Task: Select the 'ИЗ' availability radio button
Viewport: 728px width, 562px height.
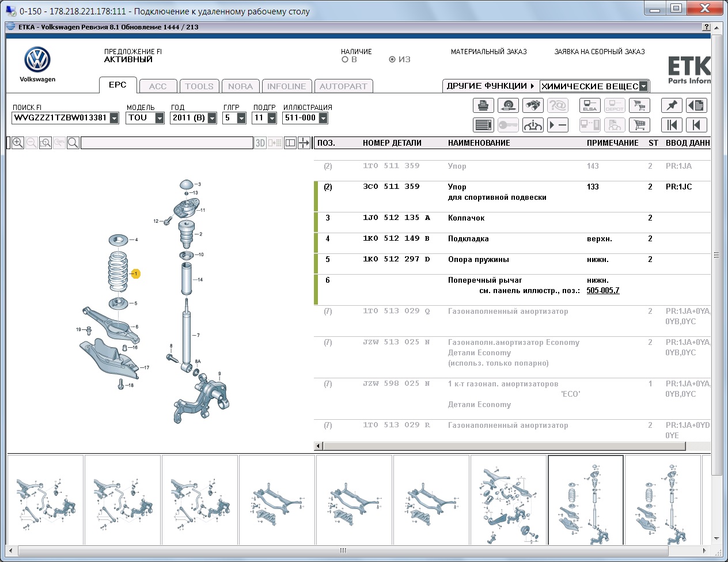Action: click(392, 59)
